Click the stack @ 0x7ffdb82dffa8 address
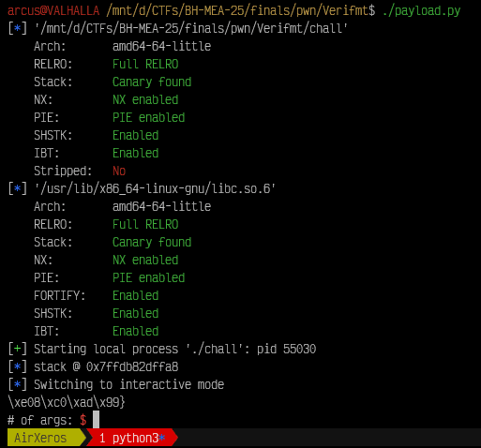Screen dimensions: 481x448 pos(132,367)
